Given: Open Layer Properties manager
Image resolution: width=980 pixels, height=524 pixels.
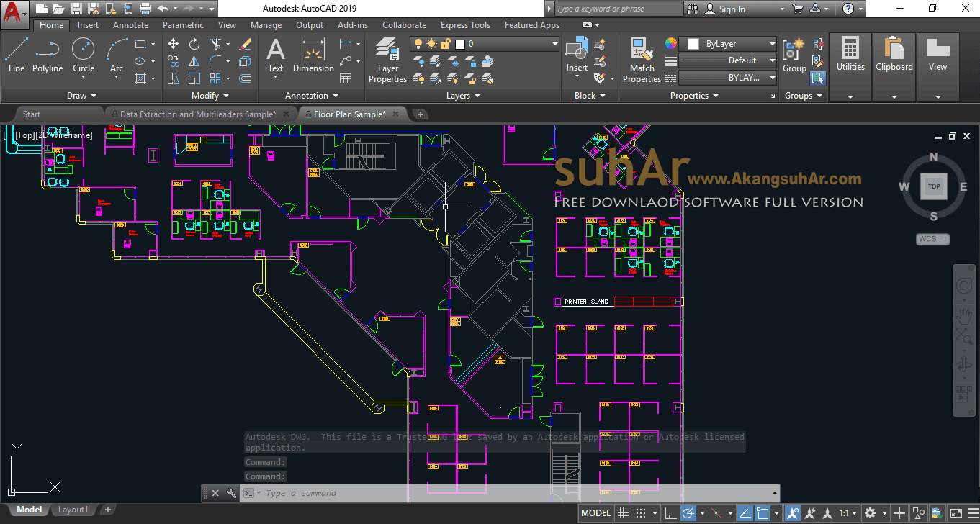Looking at the screenshot, I should 387,60.
